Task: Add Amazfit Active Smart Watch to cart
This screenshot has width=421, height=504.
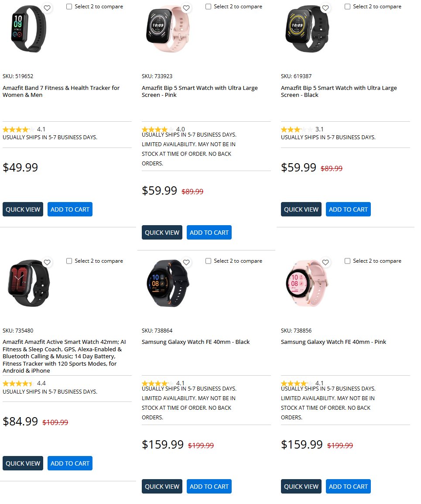Action: 70,463
